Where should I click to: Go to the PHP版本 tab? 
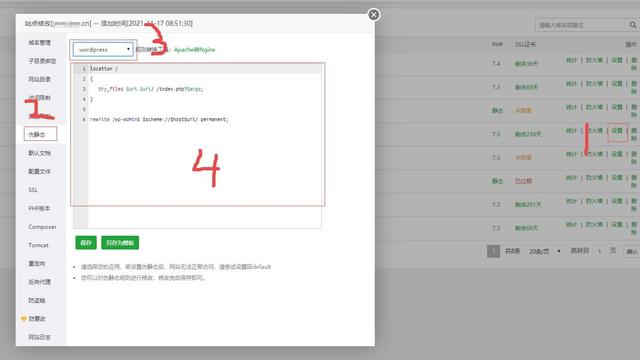39,208
